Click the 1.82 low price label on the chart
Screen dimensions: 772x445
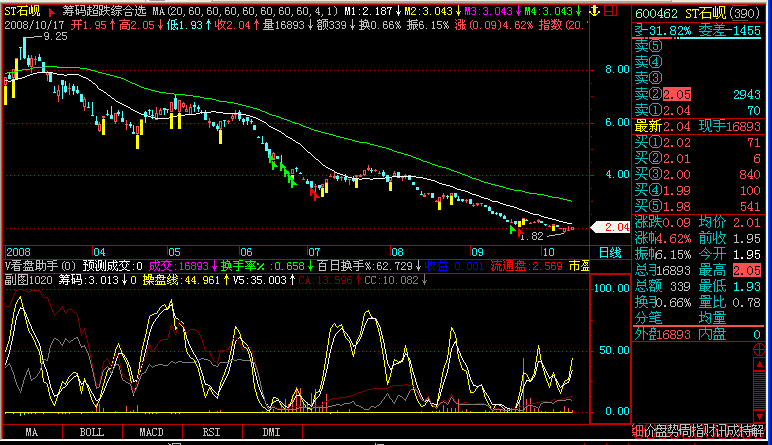pyautogui.click(x=531, y=237)
